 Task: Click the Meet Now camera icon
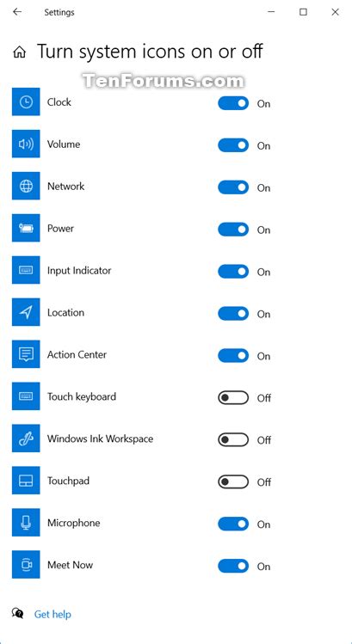tap(26, 564)
